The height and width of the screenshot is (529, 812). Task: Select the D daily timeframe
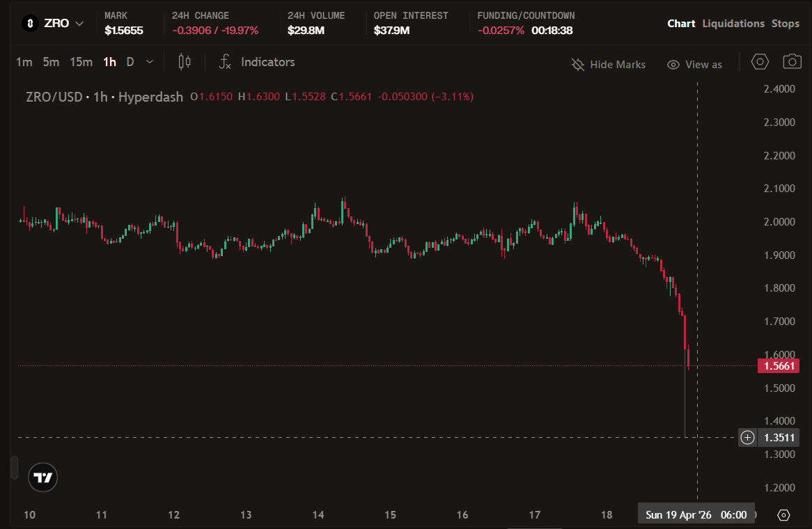point(130,62)
